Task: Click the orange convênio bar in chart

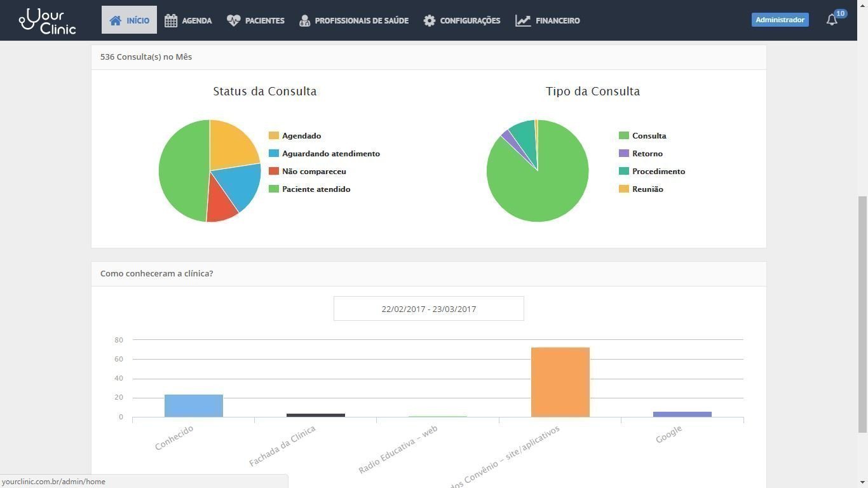Action: pos(560,382)
